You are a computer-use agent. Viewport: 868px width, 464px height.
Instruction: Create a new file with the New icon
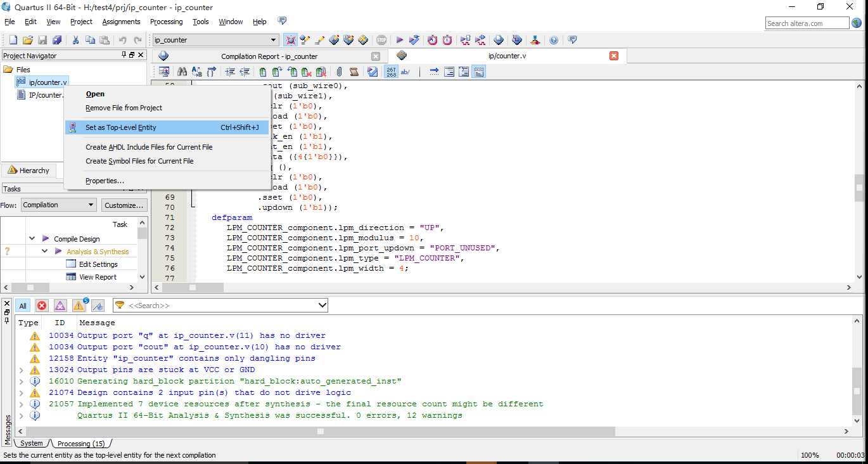coord(13,40)
